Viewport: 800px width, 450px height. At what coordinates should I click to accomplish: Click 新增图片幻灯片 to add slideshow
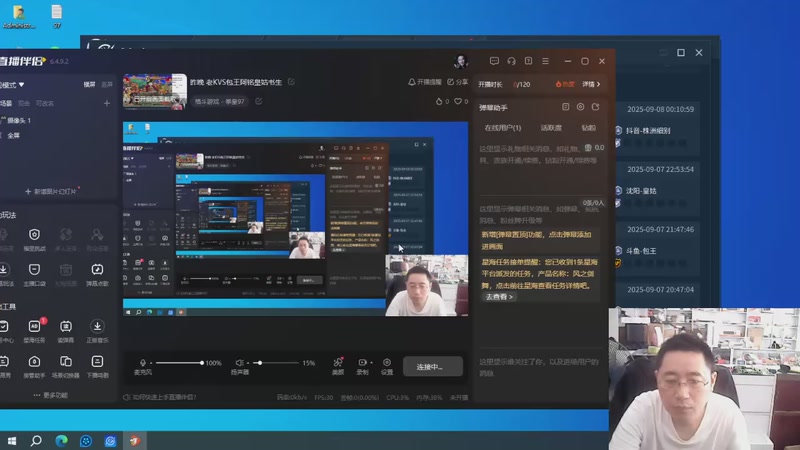(x=51, y=191)
